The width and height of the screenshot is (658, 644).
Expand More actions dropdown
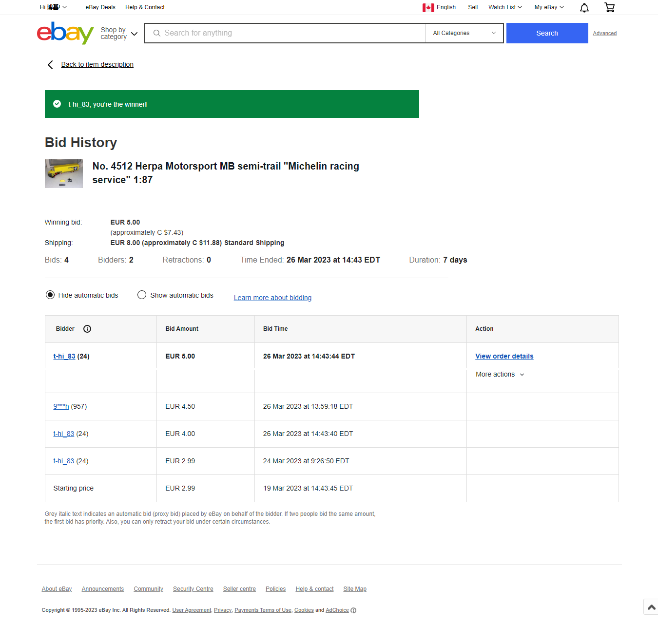500,374
